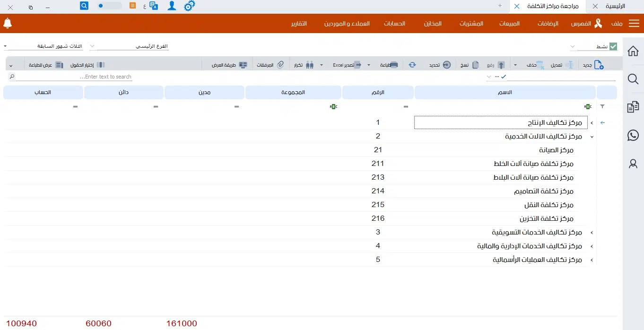Open the main branch (الفرع الرئيسي) dropdown

129,46
